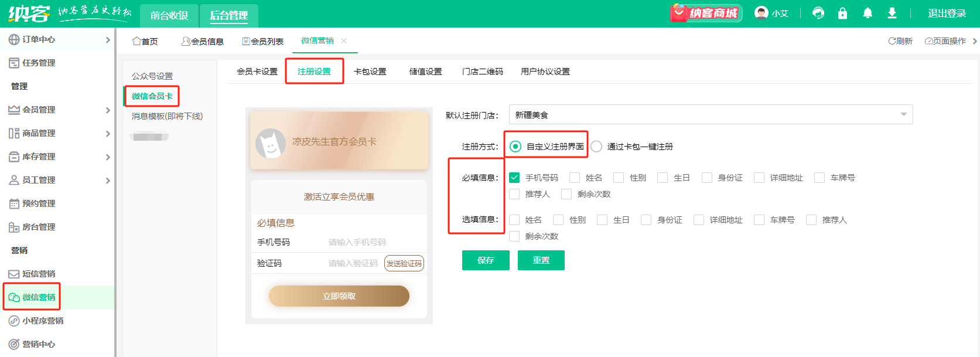
Task: Click the 小艾 user avatar
Action: [x=761, y=13]
